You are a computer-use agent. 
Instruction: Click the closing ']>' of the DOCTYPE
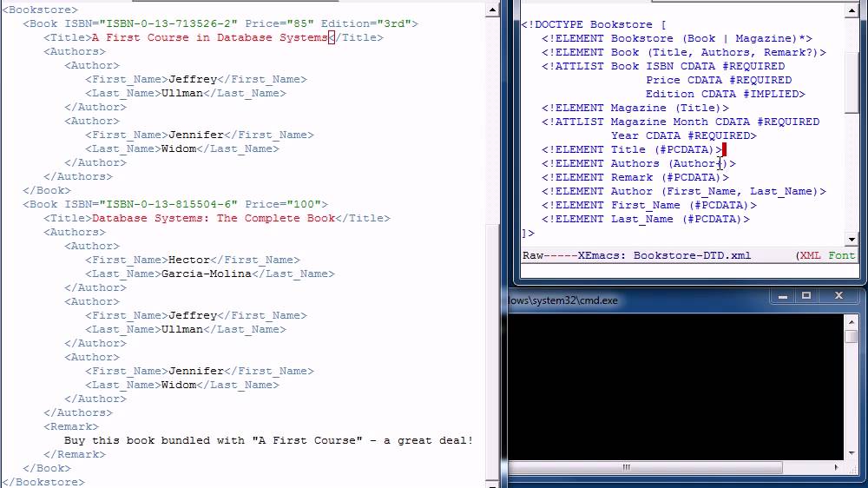pos(528,234)
